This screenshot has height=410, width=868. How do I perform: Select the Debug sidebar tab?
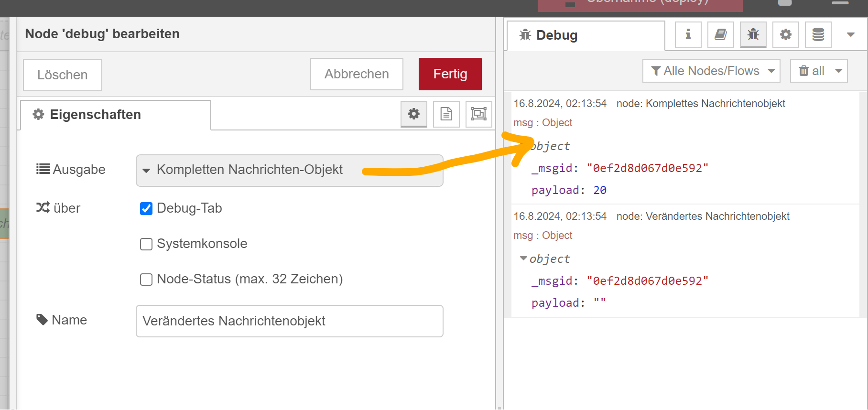586,35
